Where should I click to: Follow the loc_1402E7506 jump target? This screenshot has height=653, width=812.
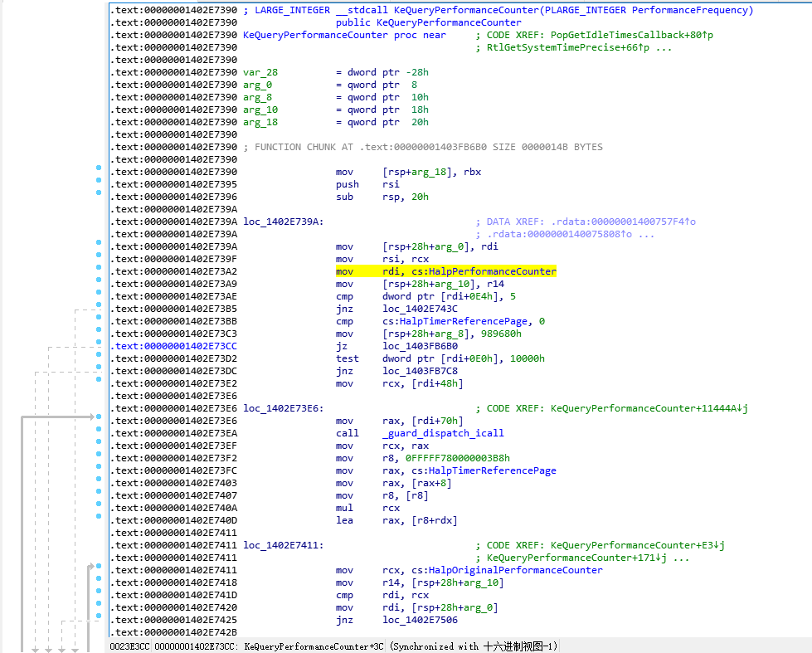[420, 620]
